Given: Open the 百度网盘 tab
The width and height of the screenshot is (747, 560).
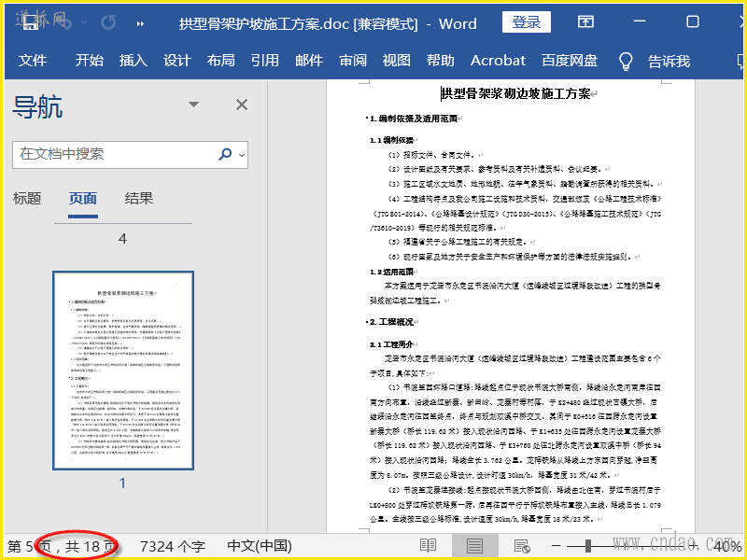Looking at the screenshot, I should tap(570, 61).
